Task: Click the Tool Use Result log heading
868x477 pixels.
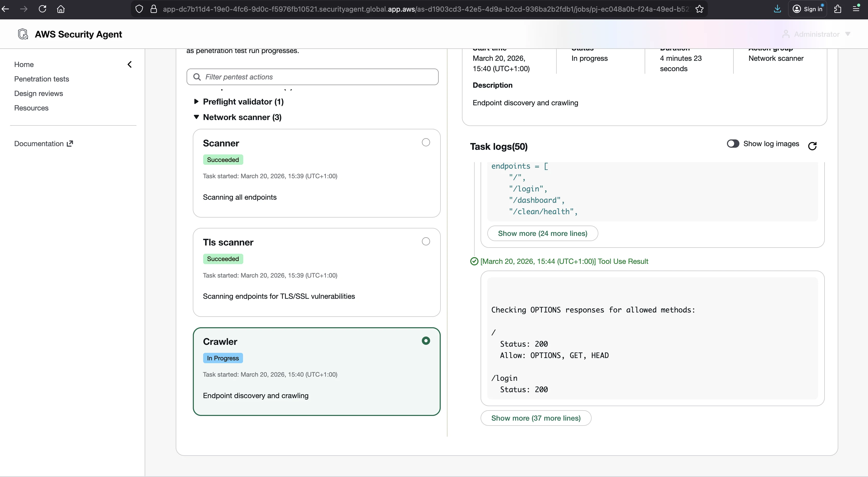Action: click(x=564, y=262)
